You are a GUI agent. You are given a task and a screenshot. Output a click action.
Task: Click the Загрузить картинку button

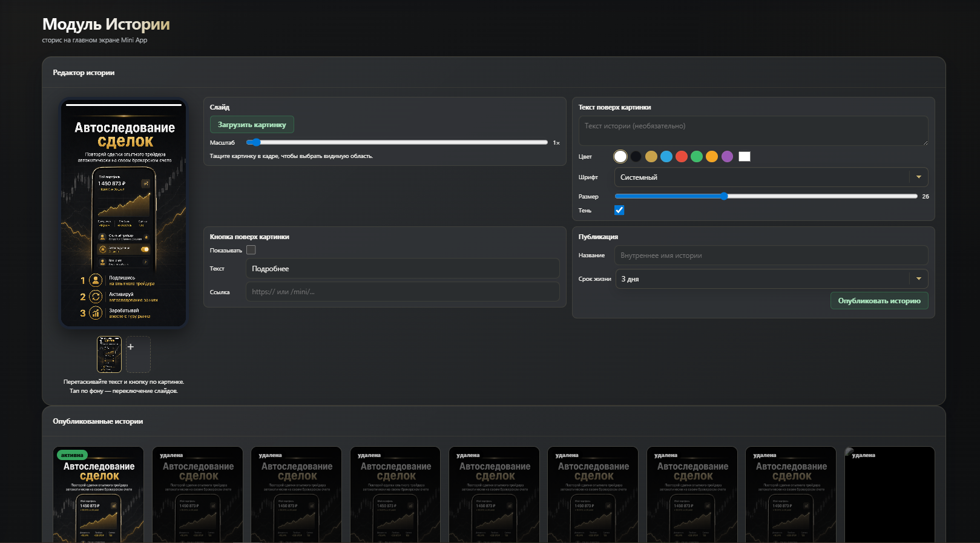click(252, 125)
